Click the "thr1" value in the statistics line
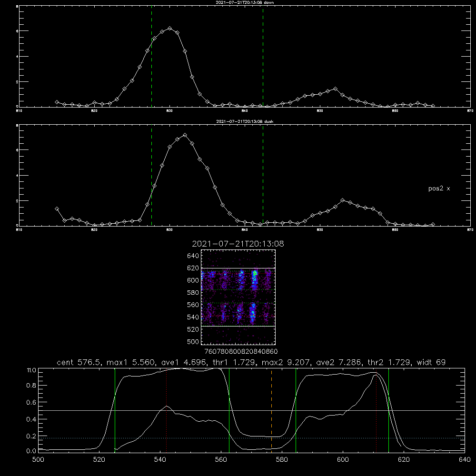The width and height of the screenshot is (476, 476). pos(244,362)
